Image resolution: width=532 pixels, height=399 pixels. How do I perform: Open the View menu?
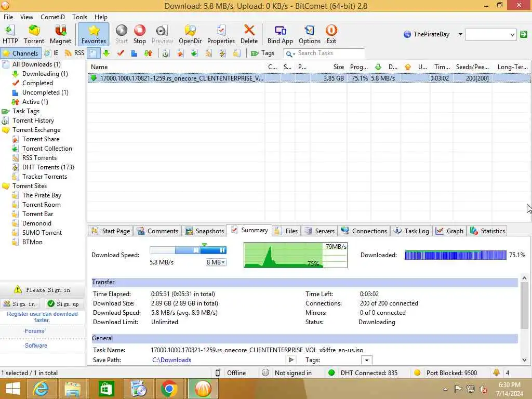point(26,17)
